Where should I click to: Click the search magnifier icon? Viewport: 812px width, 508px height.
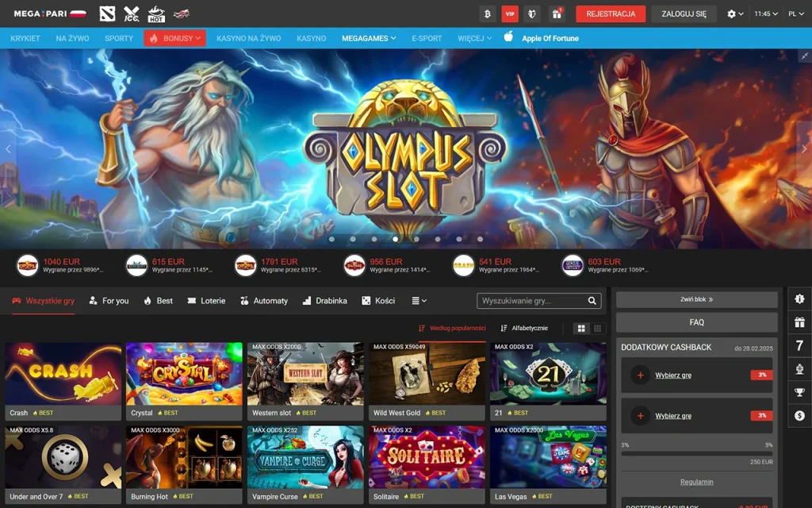tap(592, 301)
